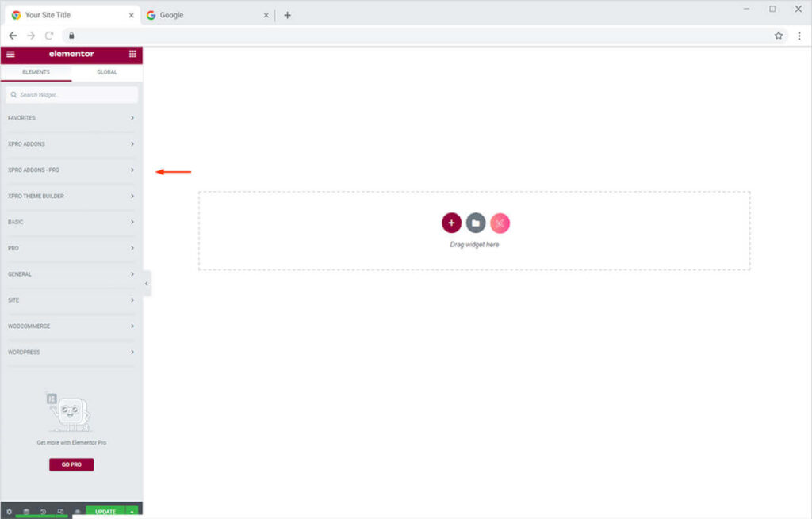Screen dimensions: 812x519
Task: Open save options arrow next to Update
Action: coord(132,512)
